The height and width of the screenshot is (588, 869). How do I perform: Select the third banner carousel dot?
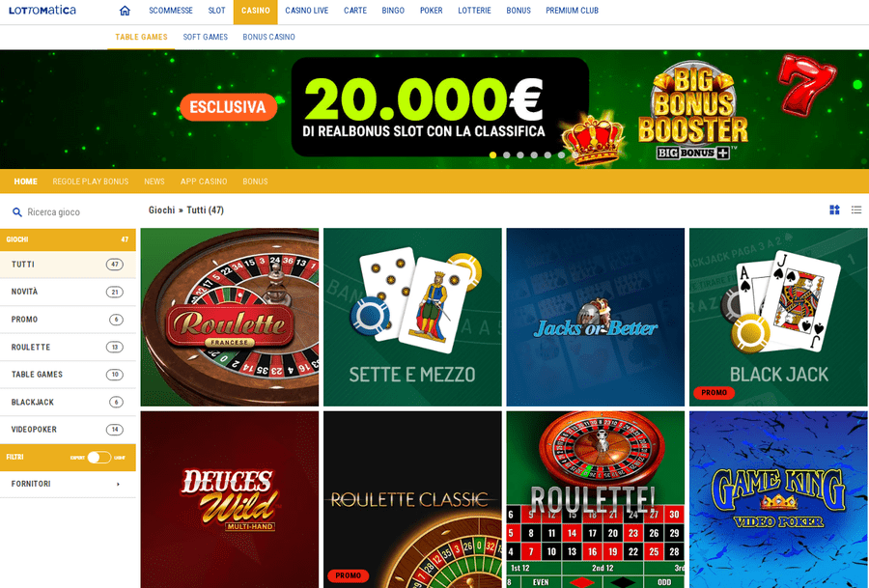[519, 155]
